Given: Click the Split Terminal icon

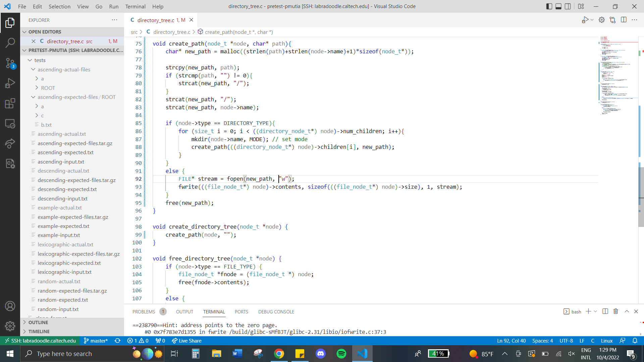Looking at the screenshot, I should point(605,311).
